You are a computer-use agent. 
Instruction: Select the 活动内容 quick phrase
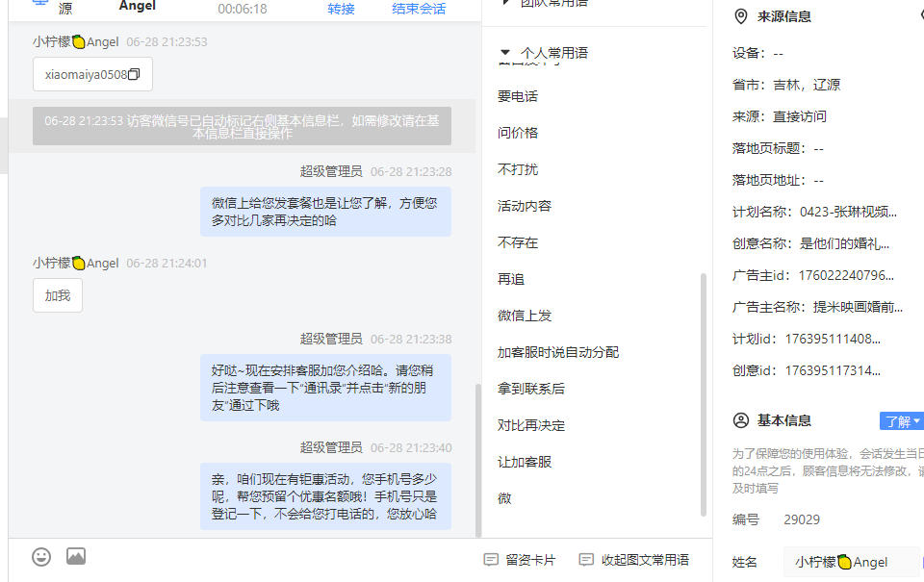tap(525, 206)
